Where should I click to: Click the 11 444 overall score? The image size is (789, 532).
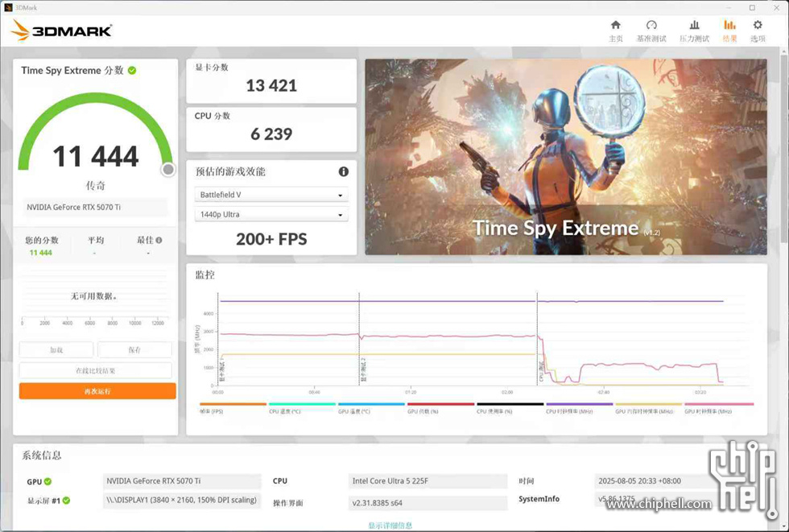click(96, 156)
